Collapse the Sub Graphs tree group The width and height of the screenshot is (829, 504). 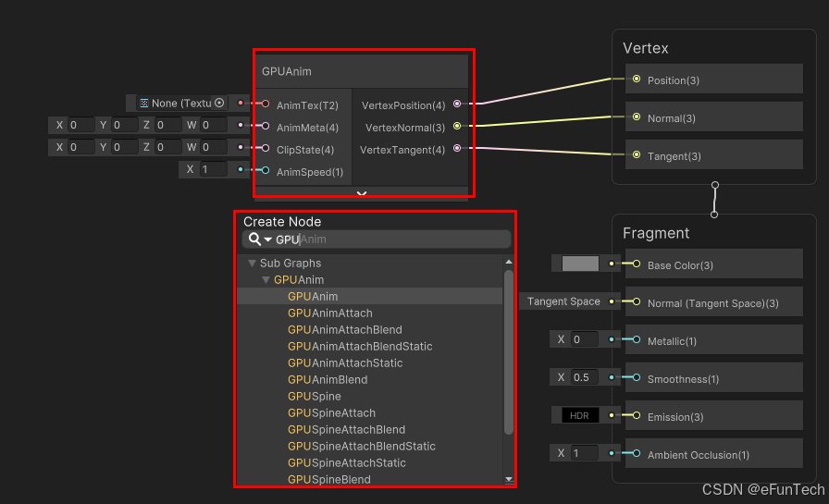(x=253, y=263)
